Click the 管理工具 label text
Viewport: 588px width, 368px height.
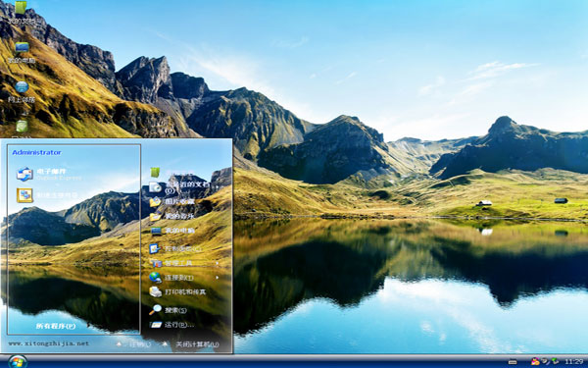click(x=178, y=263)
